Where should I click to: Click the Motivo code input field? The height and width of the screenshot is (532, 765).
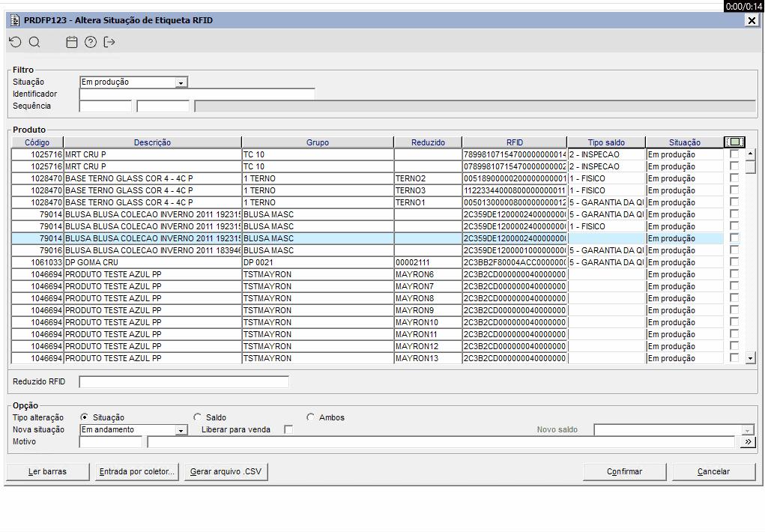[x=111, y=441]
